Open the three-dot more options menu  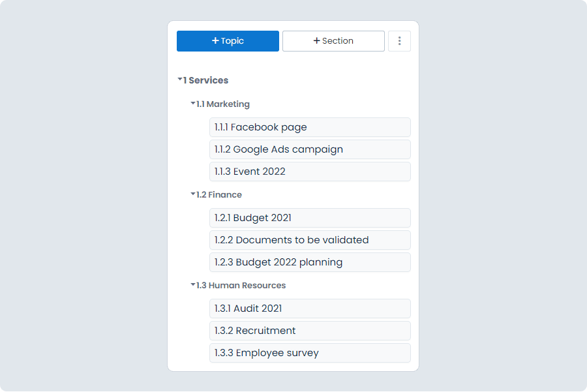coord(399,41)
